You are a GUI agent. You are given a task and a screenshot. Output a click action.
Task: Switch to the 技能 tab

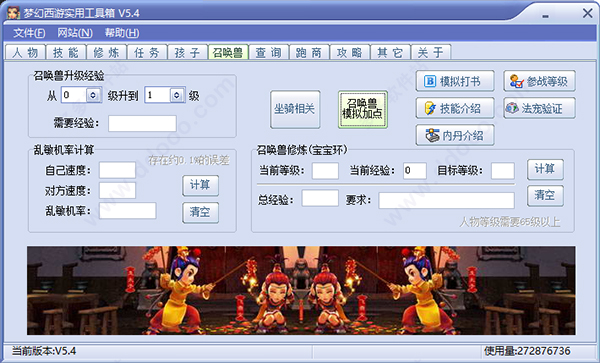(66, 52)
